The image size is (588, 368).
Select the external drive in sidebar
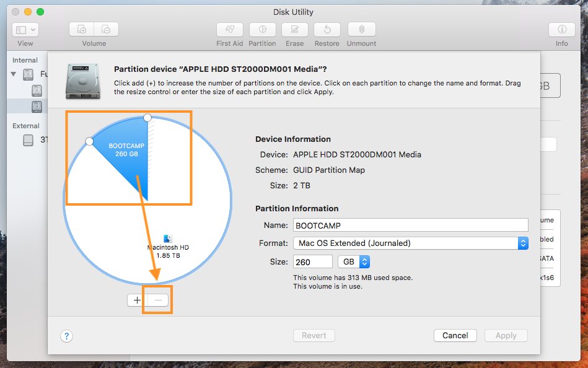pos(28,140)
